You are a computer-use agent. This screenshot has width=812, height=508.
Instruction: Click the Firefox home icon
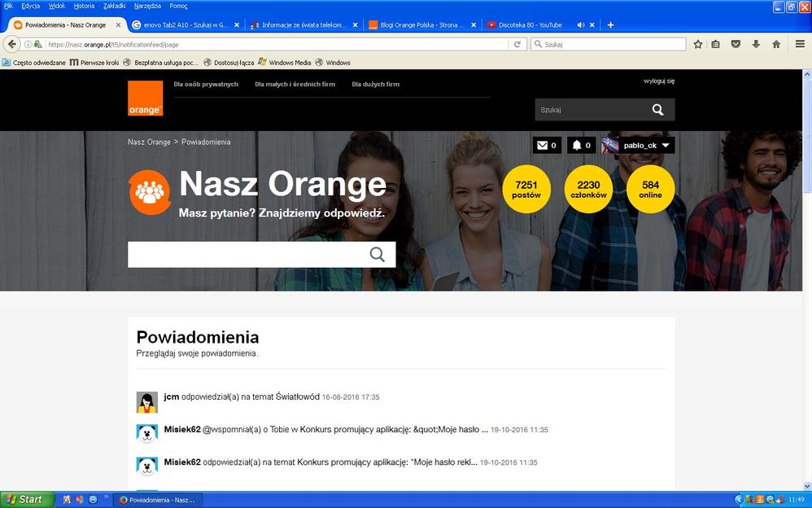[776, 44]
